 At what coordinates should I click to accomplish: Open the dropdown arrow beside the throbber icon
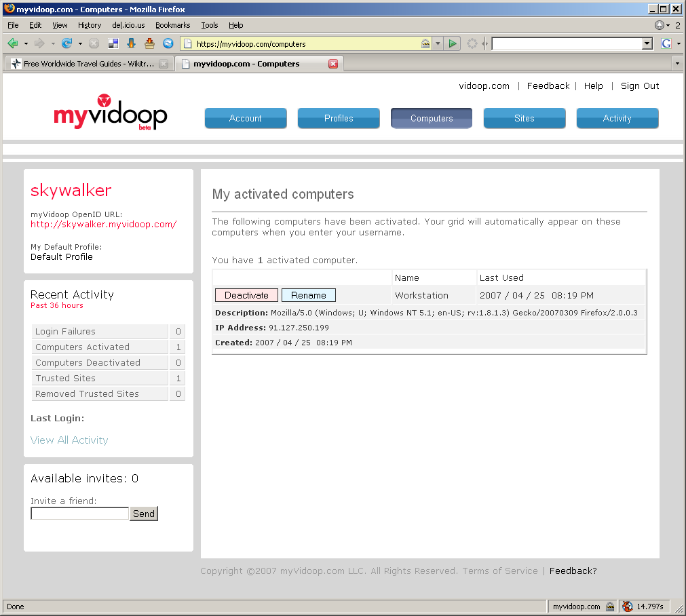click(668, 25)
